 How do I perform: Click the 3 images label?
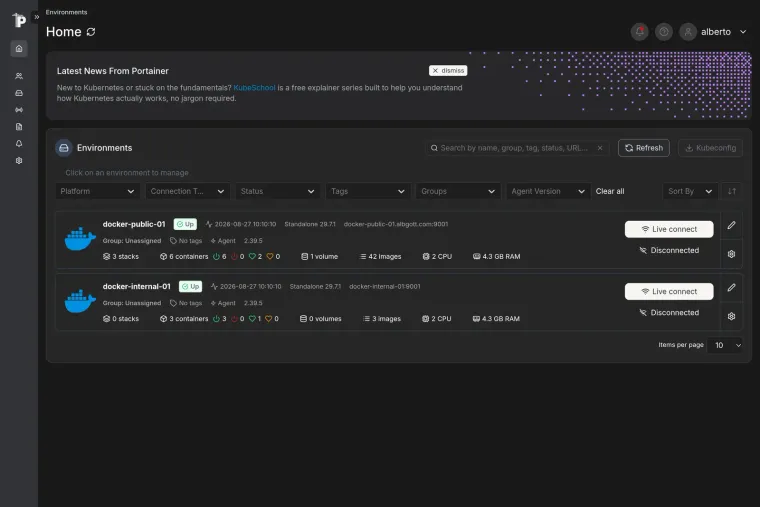point(382,319)
